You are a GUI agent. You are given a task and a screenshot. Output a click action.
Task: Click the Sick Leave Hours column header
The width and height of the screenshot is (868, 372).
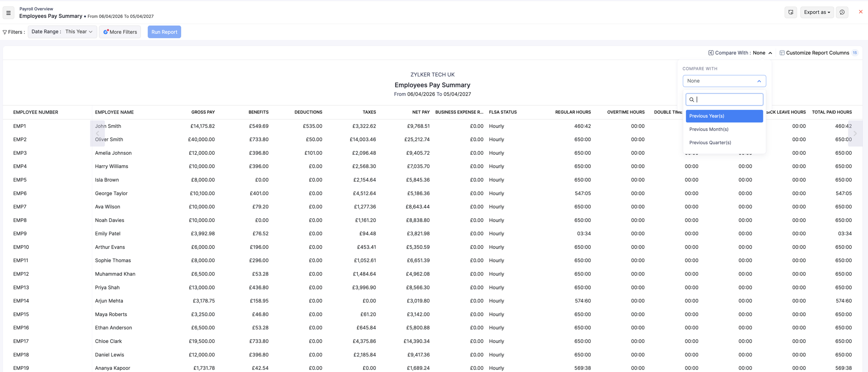point(786,112)
